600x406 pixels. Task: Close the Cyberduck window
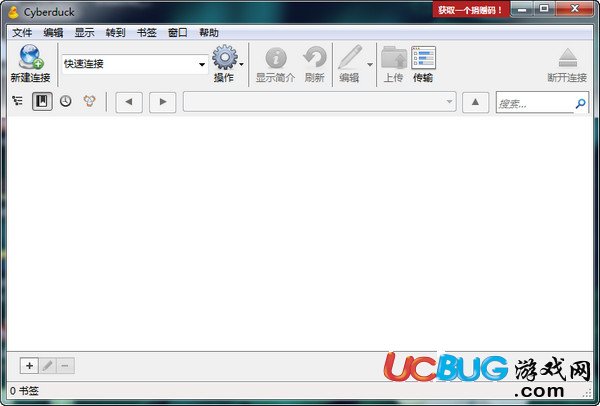[574, 9]
